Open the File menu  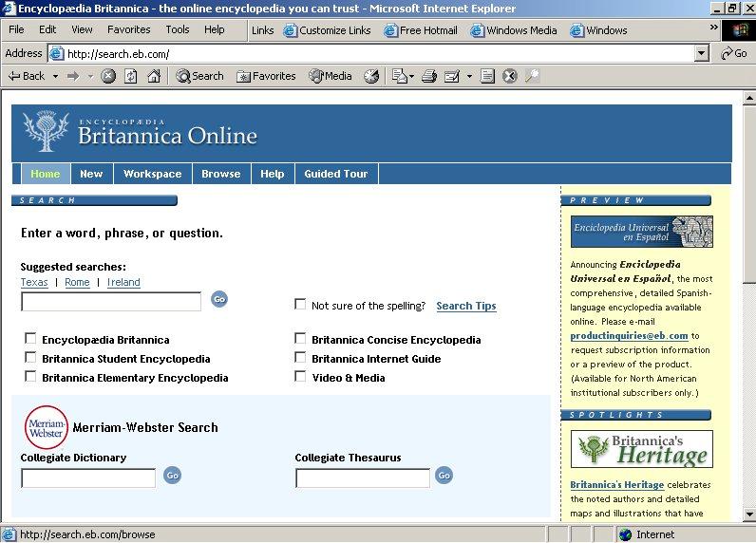tap(16, 29)
